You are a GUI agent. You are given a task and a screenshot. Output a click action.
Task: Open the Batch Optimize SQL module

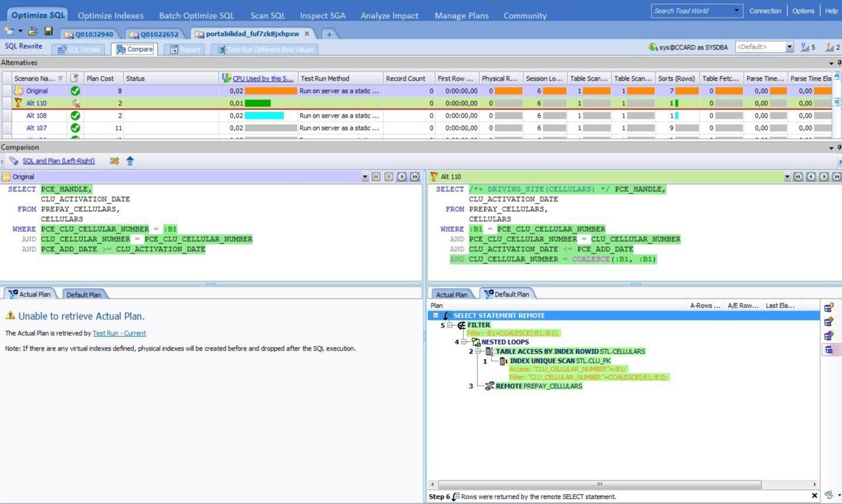(196, 15)
